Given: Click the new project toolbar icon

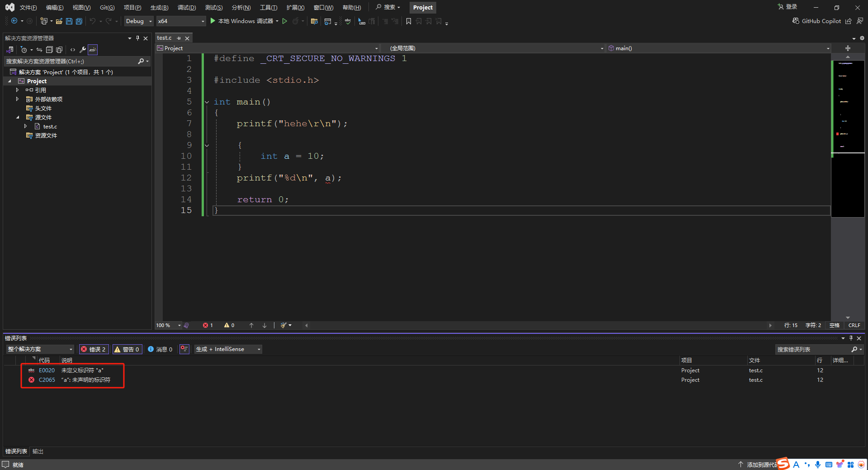Looking at the screenshot, I should point(44,21).
